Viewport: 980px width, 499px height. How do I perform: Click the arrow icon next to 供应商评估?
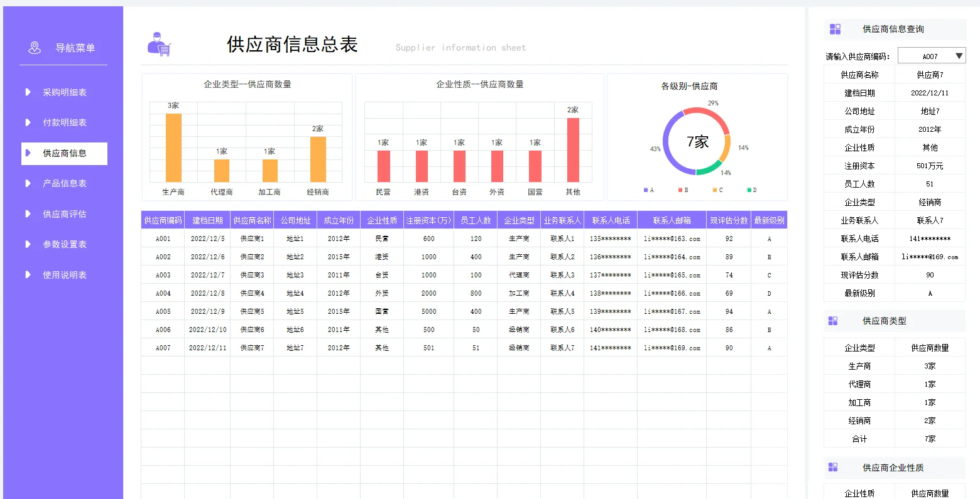28,214
